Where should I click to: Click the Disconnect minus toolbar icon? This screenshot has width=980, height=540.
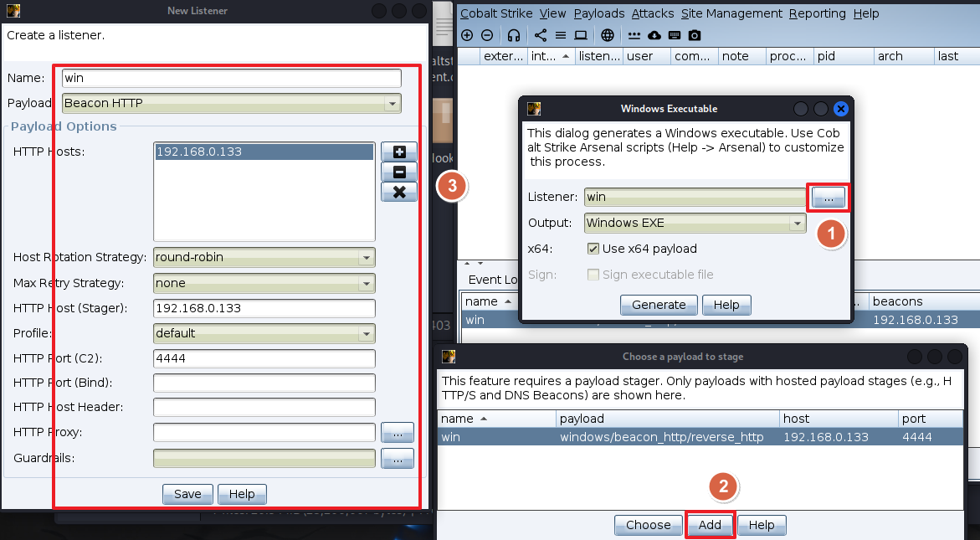tap(488, 36)
